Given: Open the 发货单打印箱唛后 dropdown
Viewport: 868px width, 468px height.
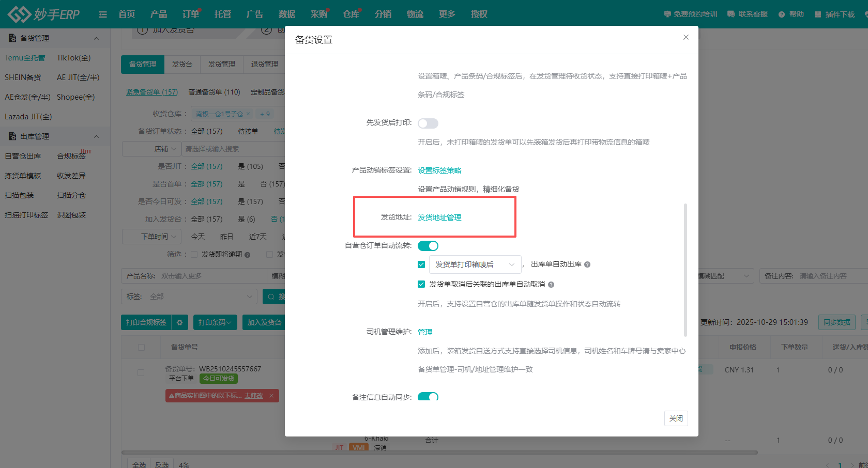Looking at the screenshot, I should tap(475, 264).
